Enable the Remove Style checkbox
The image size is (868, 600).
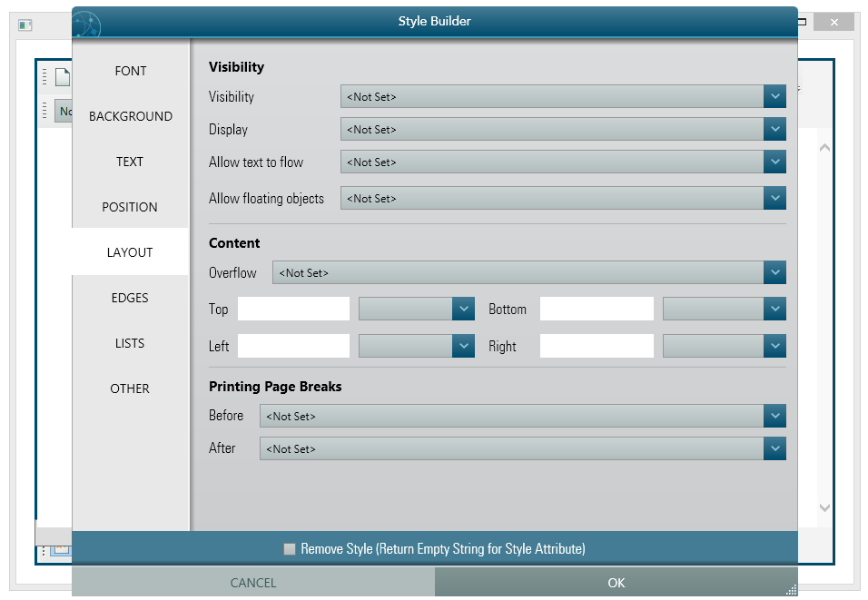[x=290, y=548]
